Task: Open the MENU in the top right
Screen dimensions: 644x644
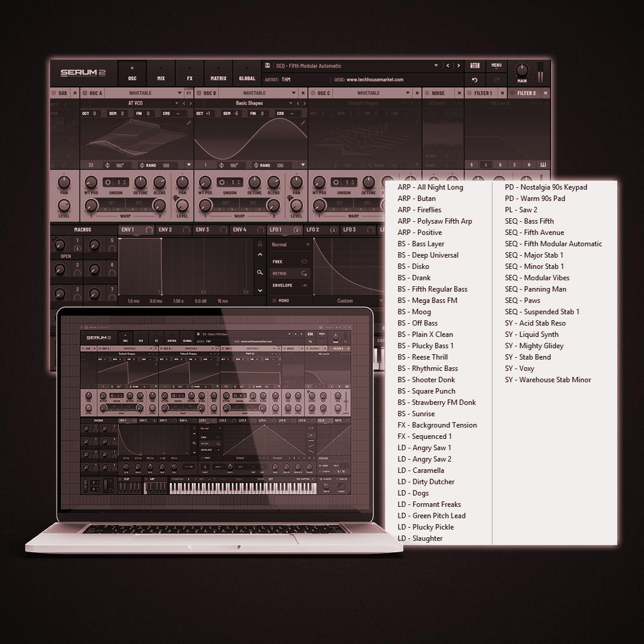Action: click(x=496, y=65)
